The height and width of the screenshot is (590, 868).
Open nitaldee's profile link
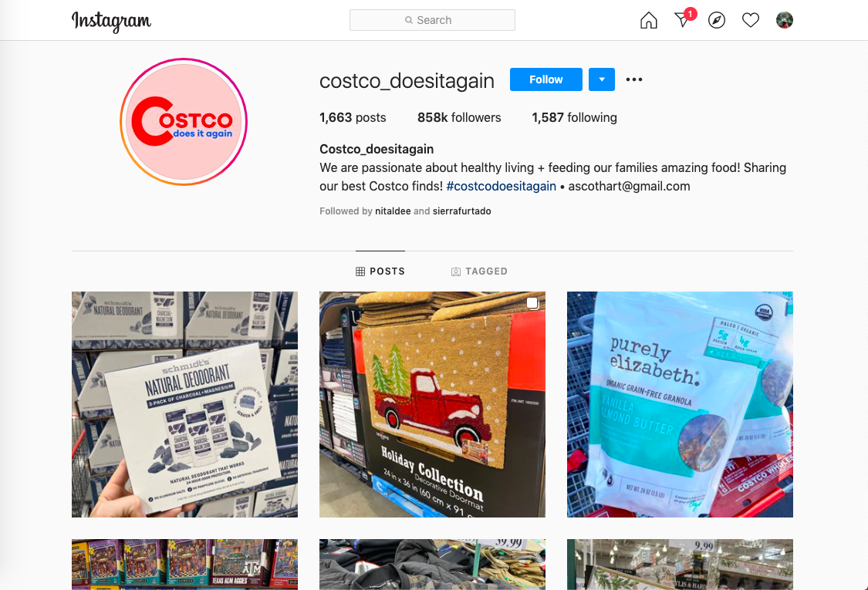393,211
